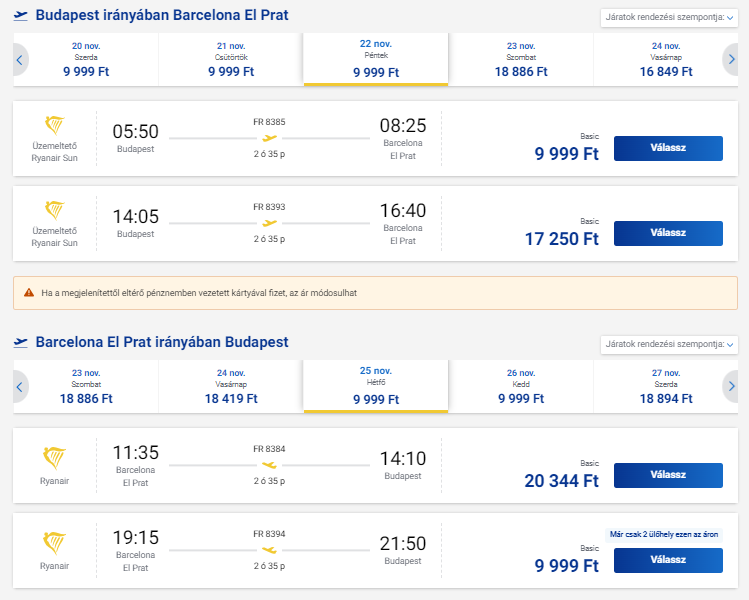Click arrival time 16:40
This screenshot has width=749, height=600.
click(x=403, y=210)
